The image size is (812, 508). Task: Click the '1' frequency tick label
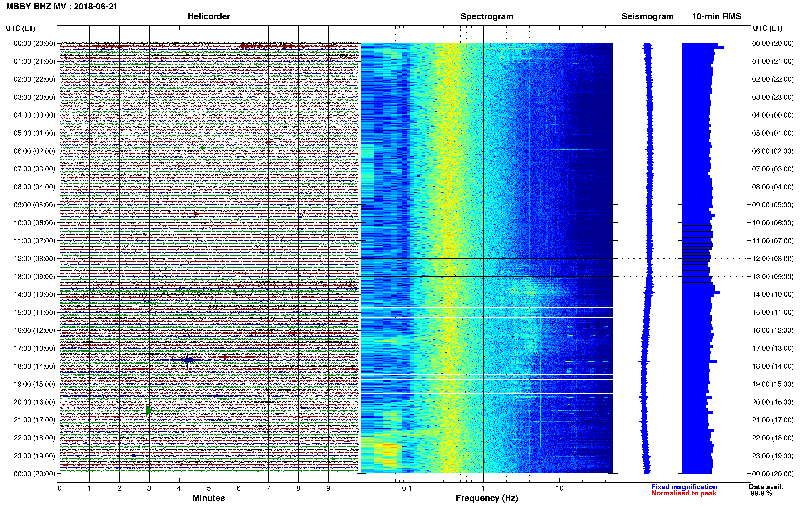click(x=483, y=488)
